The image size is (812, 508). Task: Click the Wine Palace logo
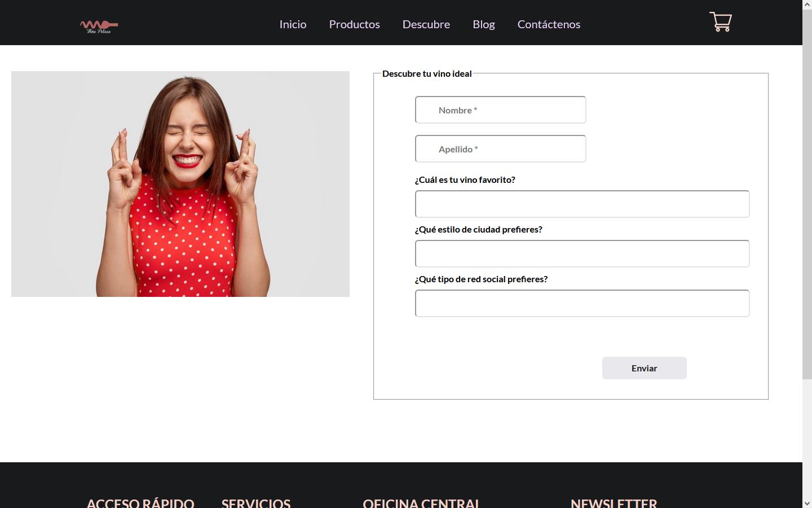99,27
